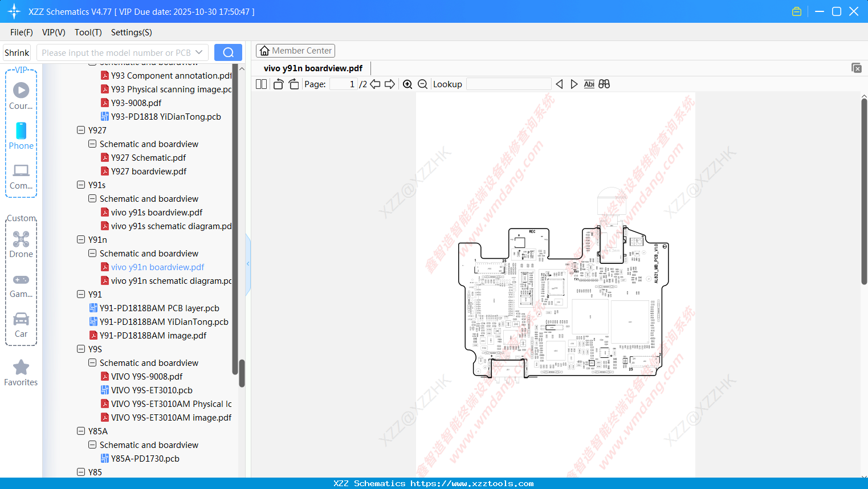Open Y93-PD1818 YiDianTong.pcb file

161,116
